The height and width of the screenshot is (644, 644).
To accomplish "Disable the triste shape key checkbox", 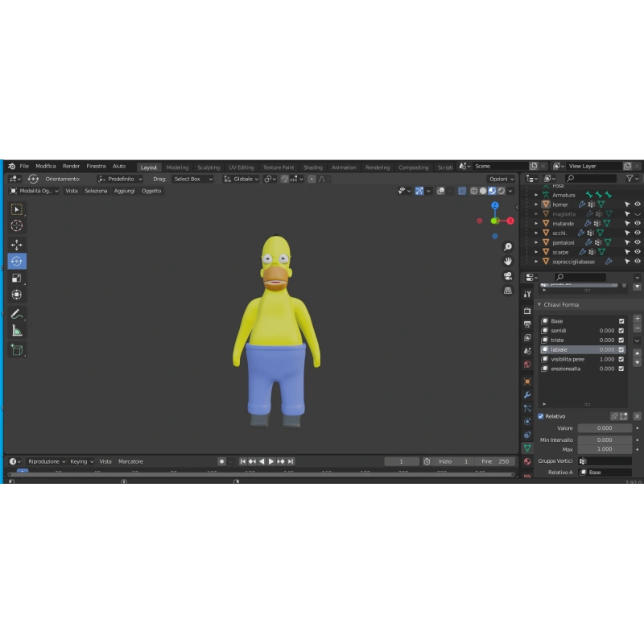I will [621, 340].
